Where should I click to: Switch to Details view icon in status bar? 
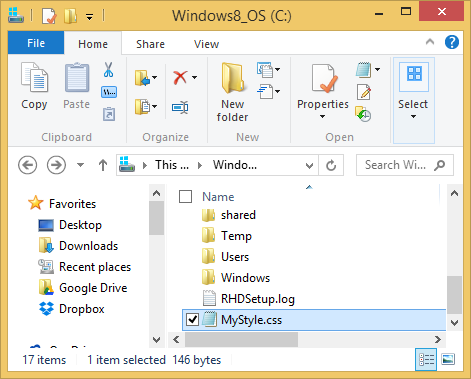(x=426, y=360)
